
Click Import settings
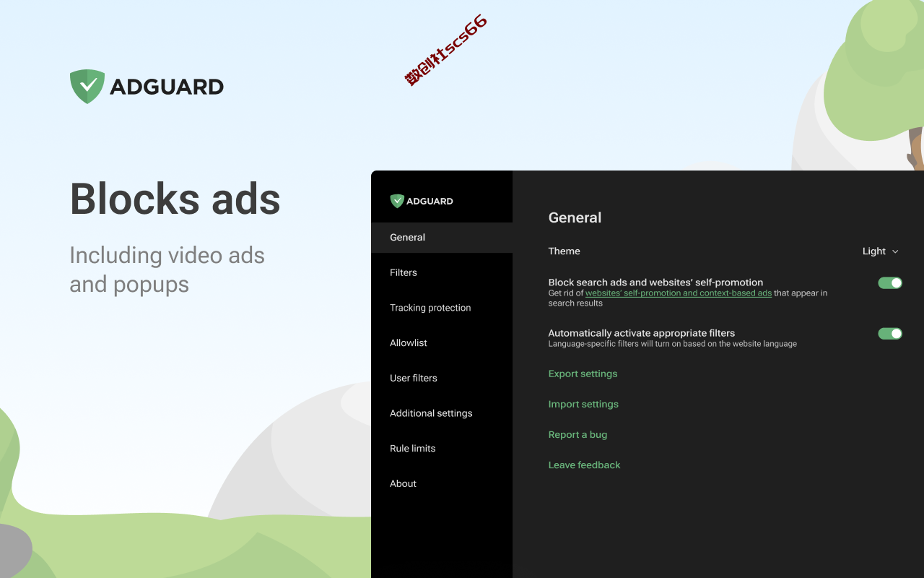(x=583, y=404)
